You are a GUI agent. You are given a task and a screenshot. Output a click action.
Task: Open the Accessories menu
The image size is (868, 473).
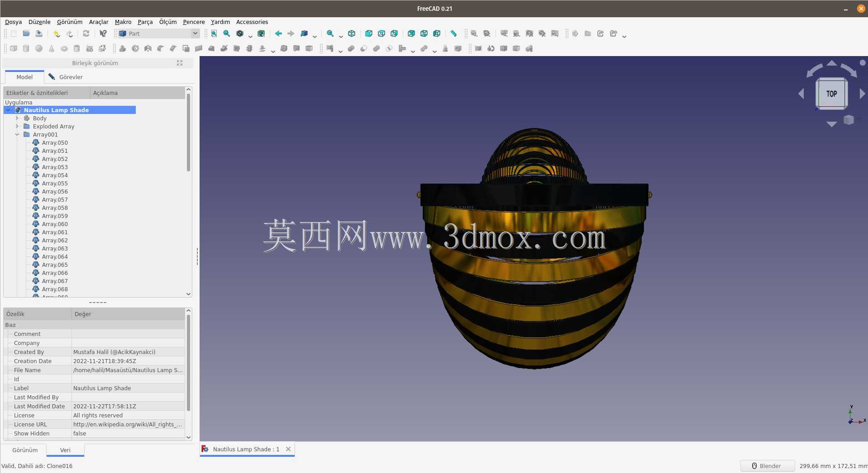click(x=252, y=22)
